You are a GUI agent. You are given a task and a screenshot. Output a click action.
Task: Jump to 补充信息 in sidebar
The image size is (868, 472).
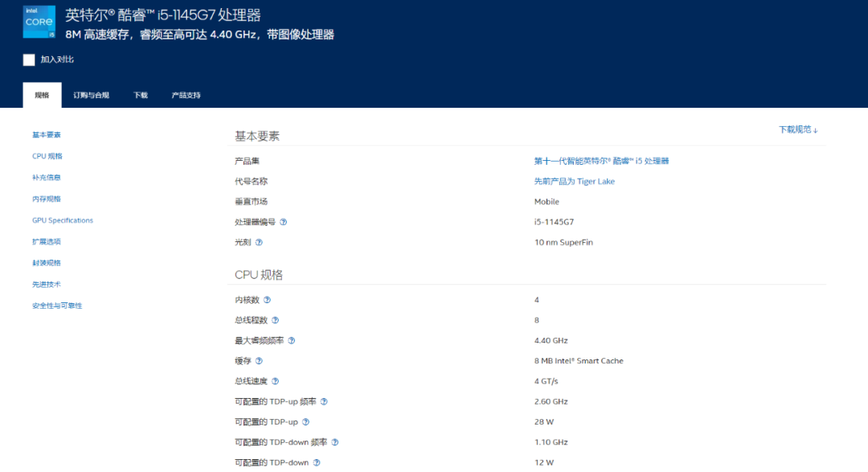tap(47, 178)
